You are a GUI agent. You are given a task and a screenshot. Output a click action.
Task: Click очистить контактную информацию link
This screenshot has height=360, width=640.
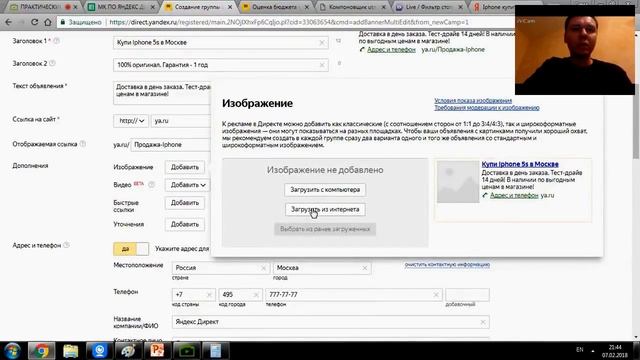(447, 264)
